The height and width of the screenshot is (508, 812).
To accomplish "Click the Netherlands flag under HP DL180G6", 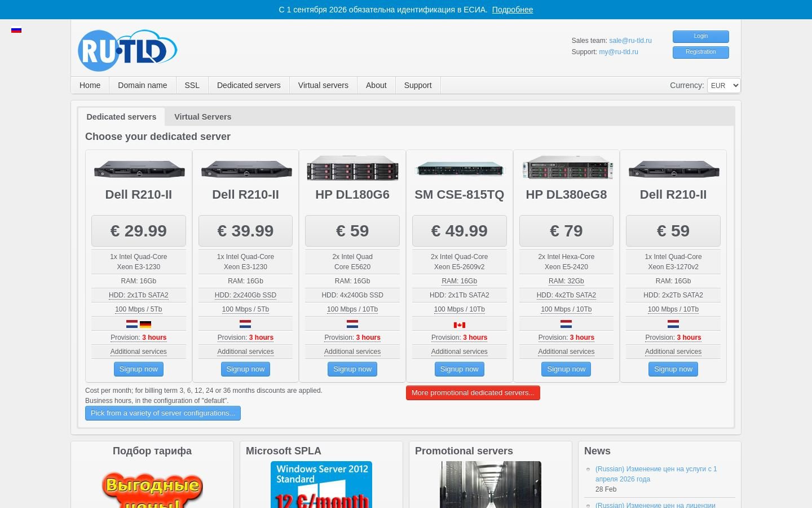I will point(352,324).
